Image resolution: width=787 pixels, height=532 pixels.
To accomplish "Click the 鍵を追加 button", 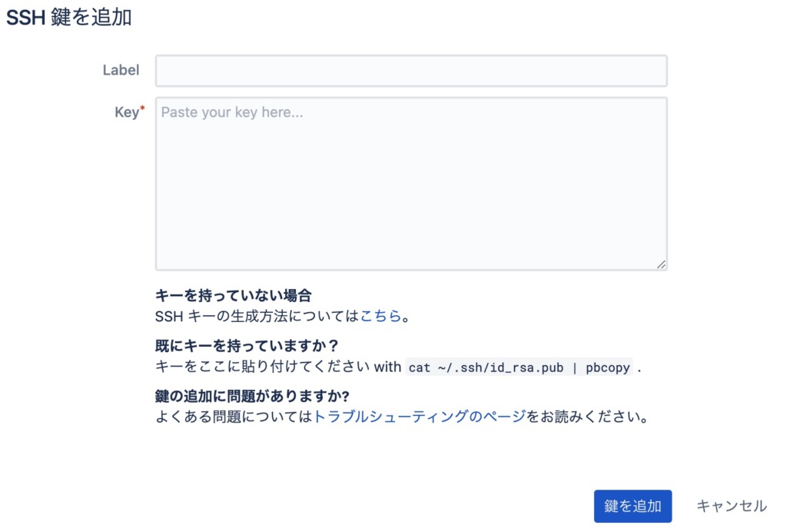I will (633, 506).
